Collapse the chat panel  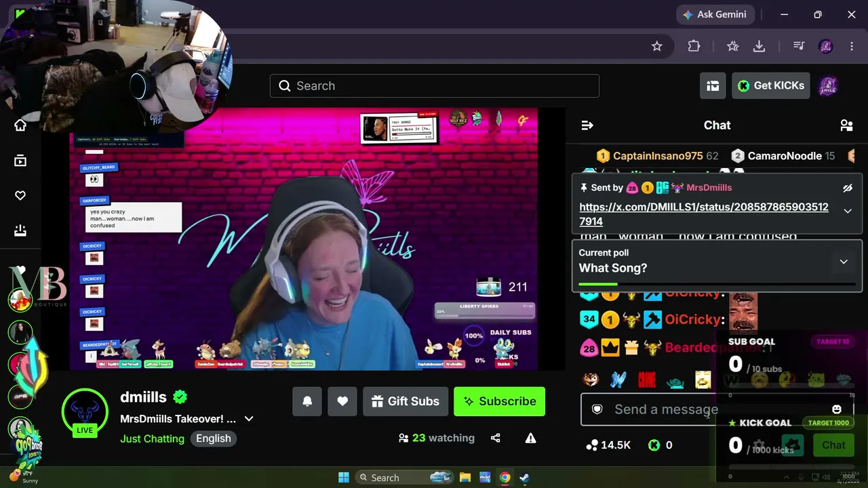[x=587, y=125]
